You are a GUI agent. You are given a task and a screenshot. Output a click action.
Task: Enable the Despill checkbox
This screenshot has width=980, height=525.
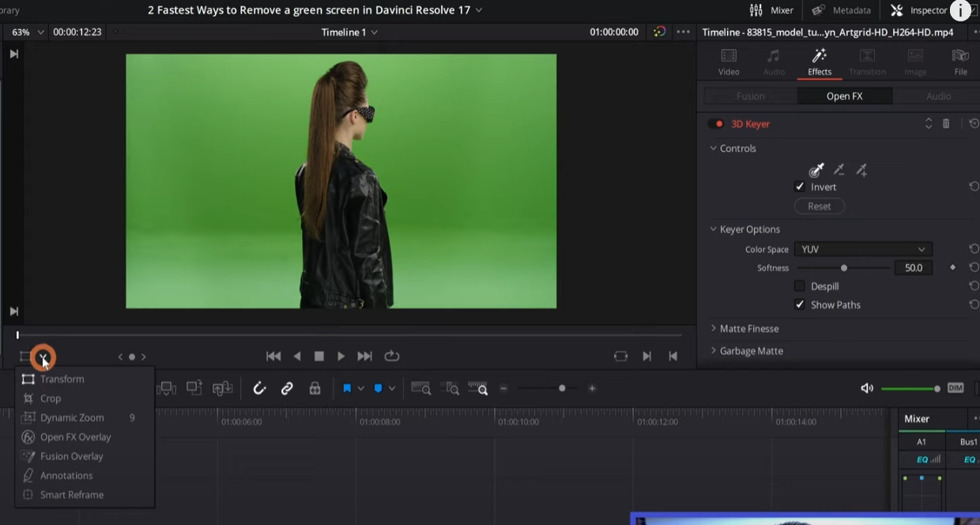800,286
